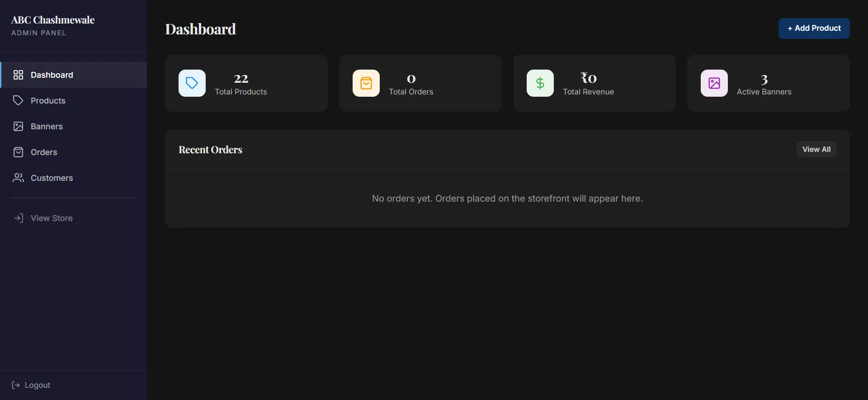The height and width of the screenshot is (400, 868).
Task: Open the View Store link
Action: pos(73,218)
